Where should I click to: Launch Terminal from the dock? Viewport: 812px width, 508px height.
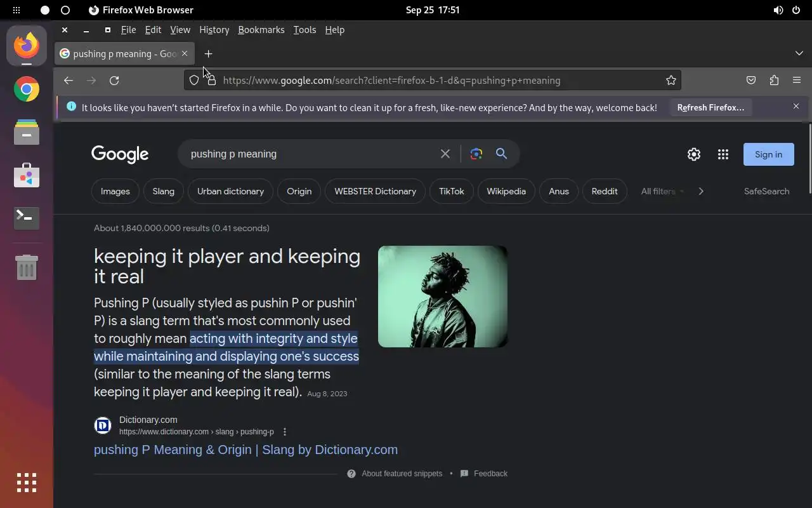(27, 218)
